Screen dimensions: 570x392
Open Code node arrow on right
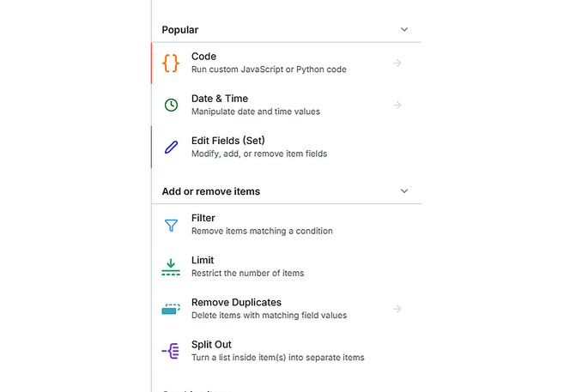coord(397,63)
